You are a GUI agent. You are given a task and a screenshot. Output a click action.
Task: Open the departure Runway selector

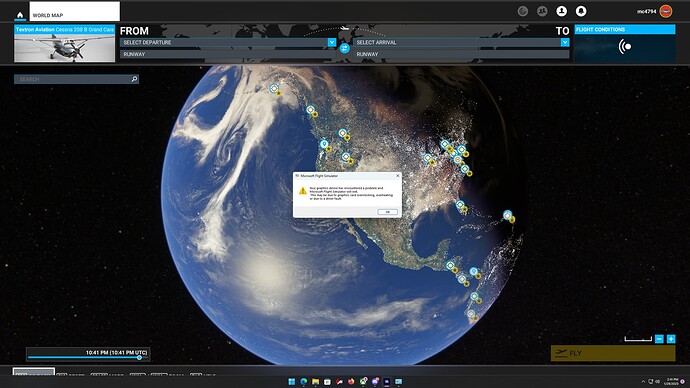(x=228, y=54)
